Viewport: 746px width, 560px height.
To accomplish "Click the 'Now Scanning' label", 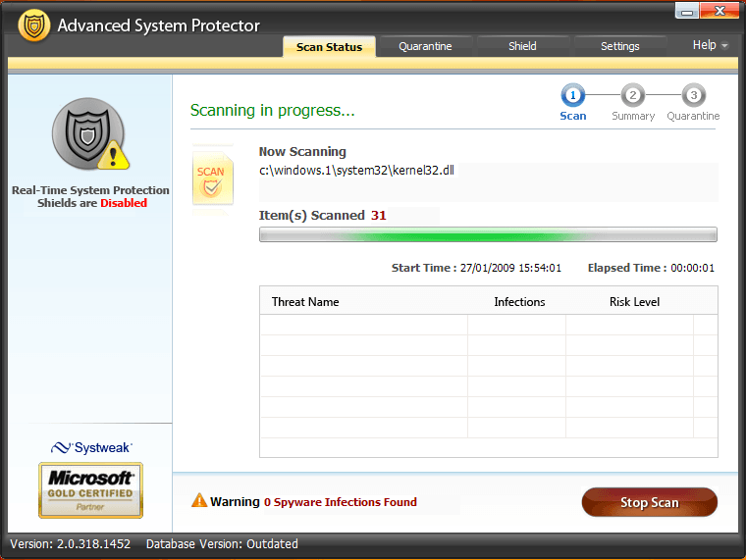I will coord(302,152).
